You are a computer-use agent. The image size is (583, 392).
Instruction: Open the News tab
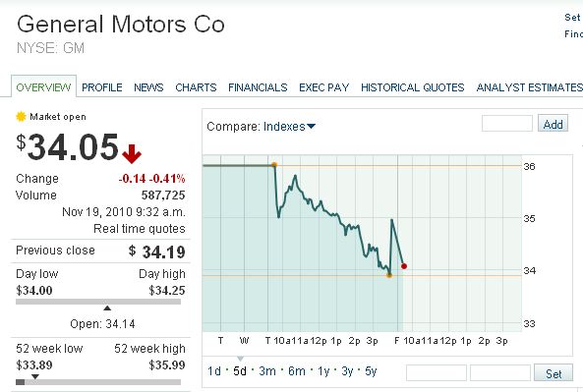[x=148, y=87]
